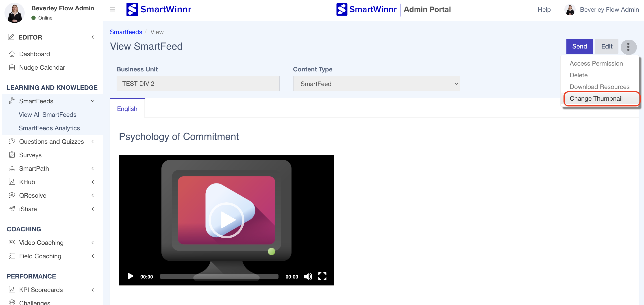Click the SmartFeeds broadcast icon
644x305 pixels.
point(12,101)
